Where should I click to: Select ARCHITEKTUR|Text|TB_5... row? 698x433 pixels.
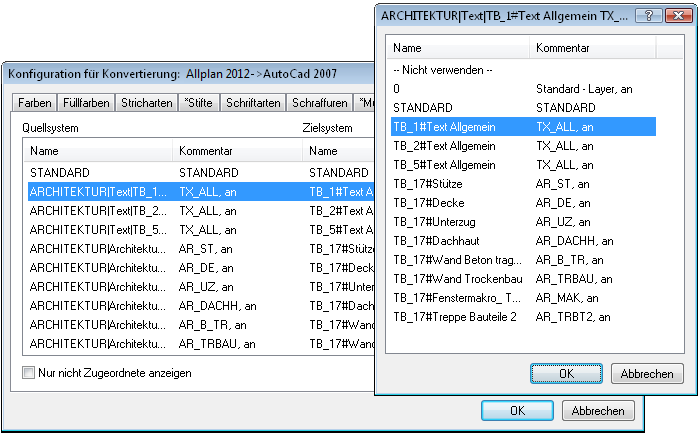pos(201,230)
